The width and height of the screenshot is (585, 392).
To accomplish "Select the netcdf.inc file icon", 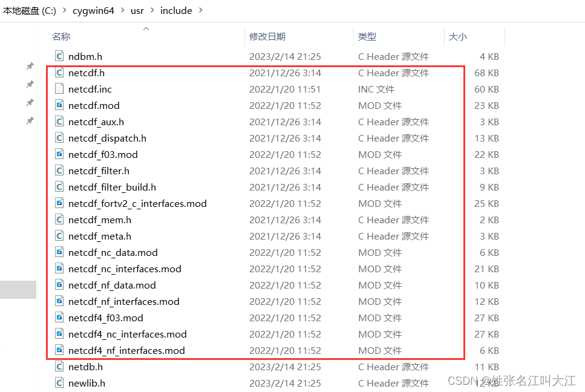I will pos(59,89).
